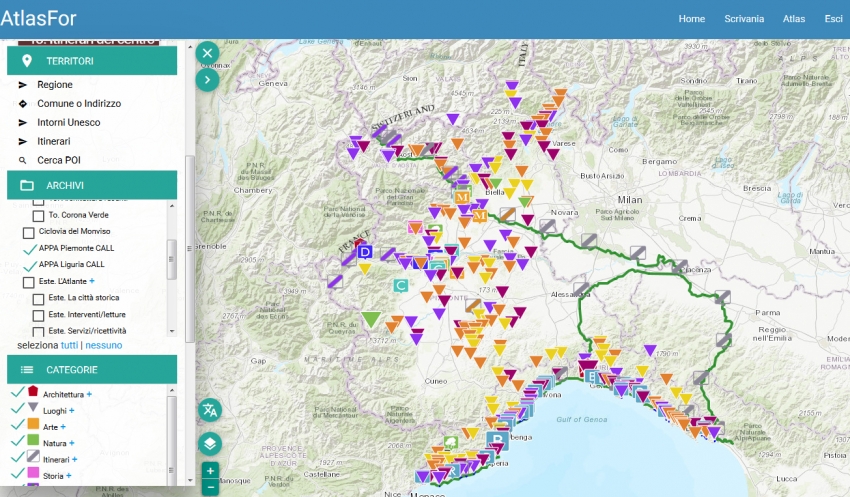Check the Este. Interventi/letture box
Screen dimensions: 850x497
[x=38, y=315]
